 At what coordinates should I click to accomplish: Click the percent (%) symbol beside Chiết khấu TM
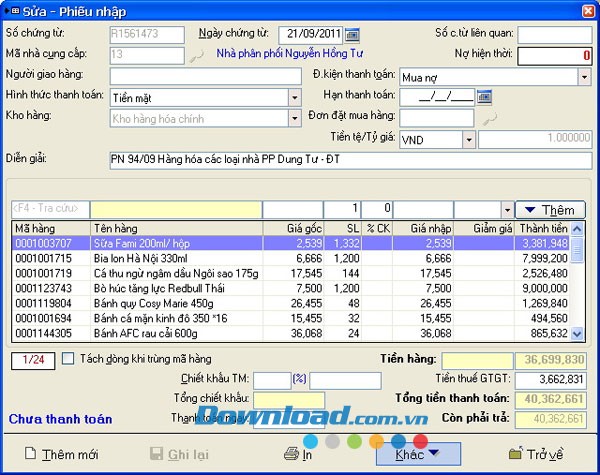coord(298,379)
